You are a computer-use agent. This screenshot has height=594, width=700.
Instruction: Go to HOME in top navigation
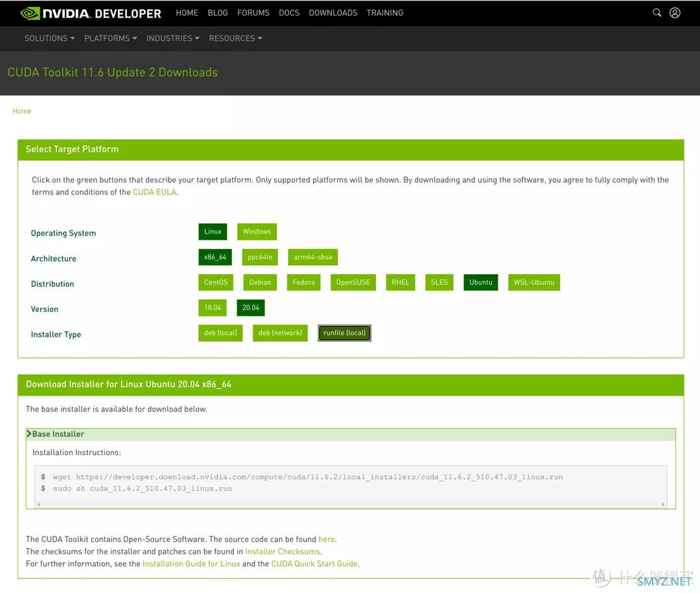pyautogui.click(x=187, y=13)
